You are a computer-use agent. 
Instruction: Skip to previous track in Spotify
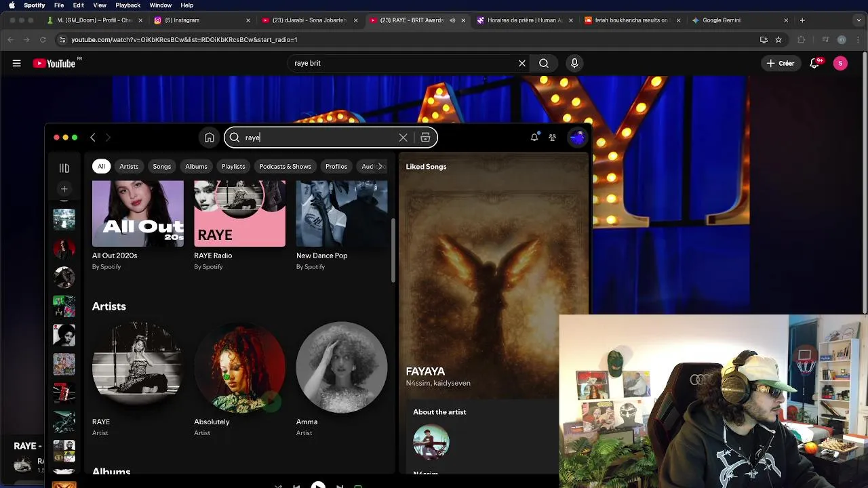[x=296, y=486]
